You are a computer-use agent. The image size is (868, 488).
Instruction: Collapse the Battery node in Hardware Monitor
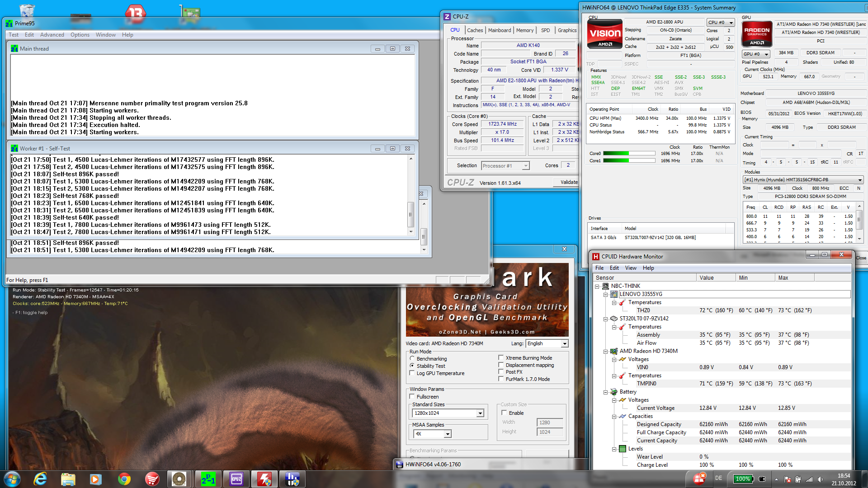[x=605, y=392]
